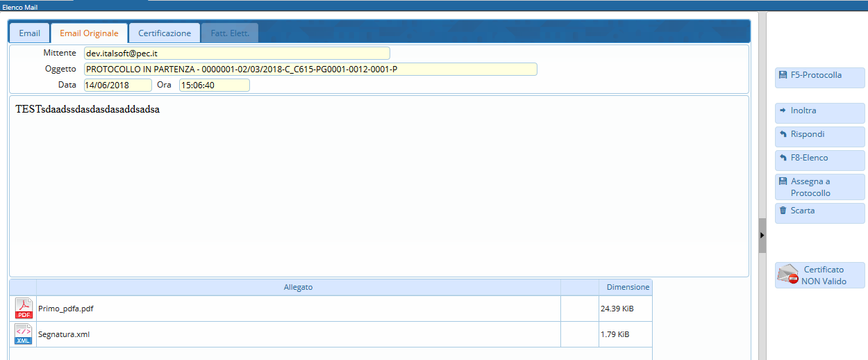This screenshot has height=360, width=868.
Task: Click the 24.39 KiB size cell
Action: pyautogui.click(x=625, y=309)
